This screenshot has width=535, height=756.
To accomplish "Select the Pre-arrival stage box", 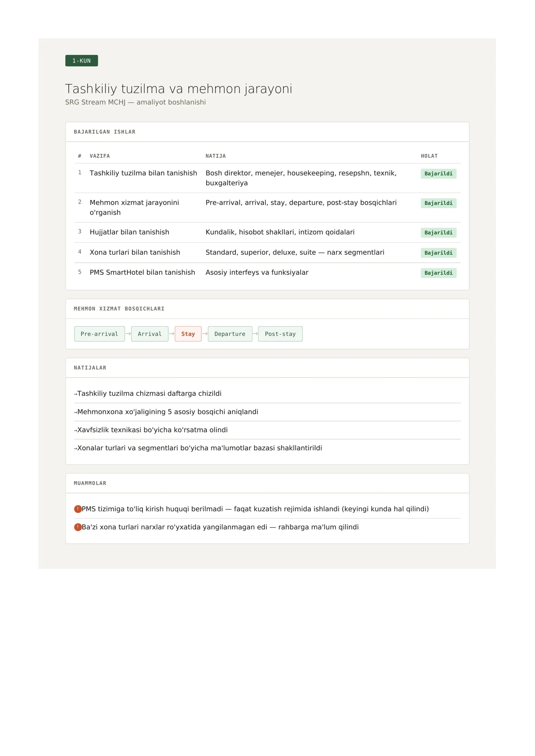I will (99, 334).
